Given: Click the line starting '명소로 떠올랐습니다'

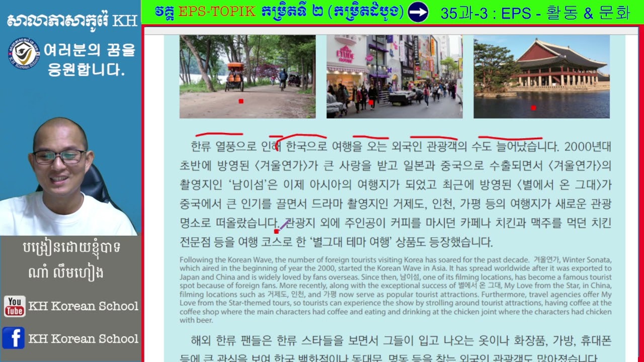Looking at the screenshot, I should coord(395,223).
